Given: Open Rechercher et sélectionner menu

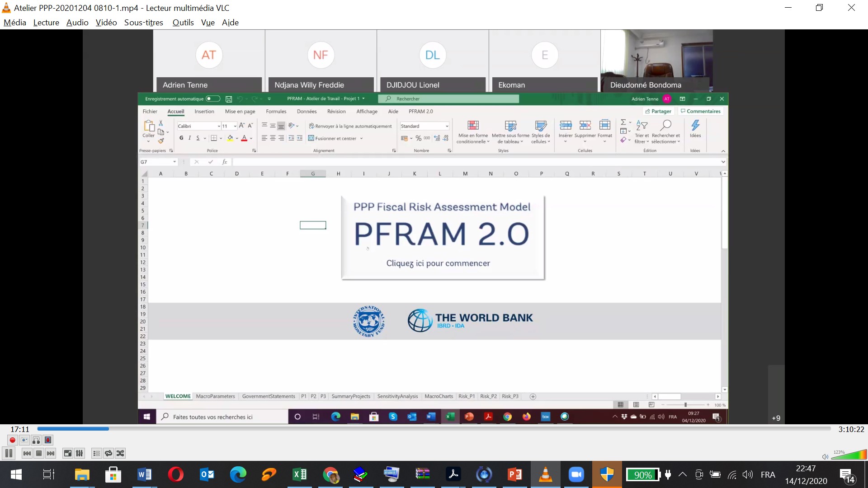Looking at the screenshot, I should click(x=665, y=132).
